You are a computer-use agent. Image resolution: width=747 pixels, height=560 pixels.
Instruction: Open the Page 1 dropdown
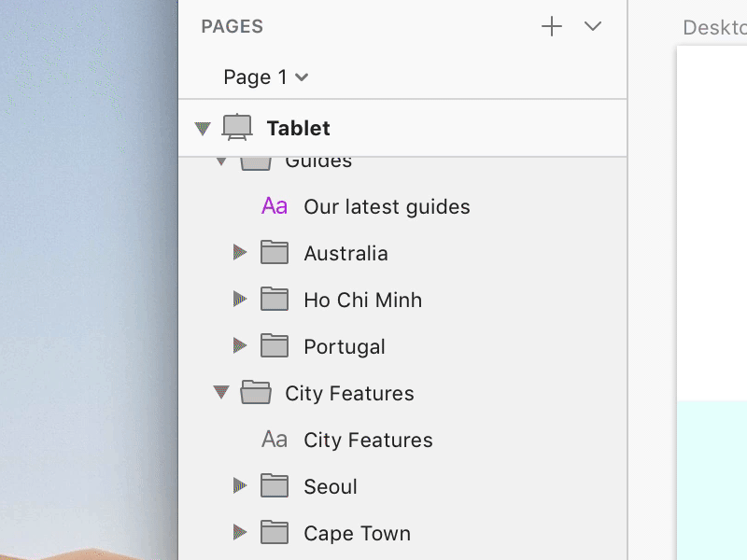pyautogui.click(x=265, y=77)
